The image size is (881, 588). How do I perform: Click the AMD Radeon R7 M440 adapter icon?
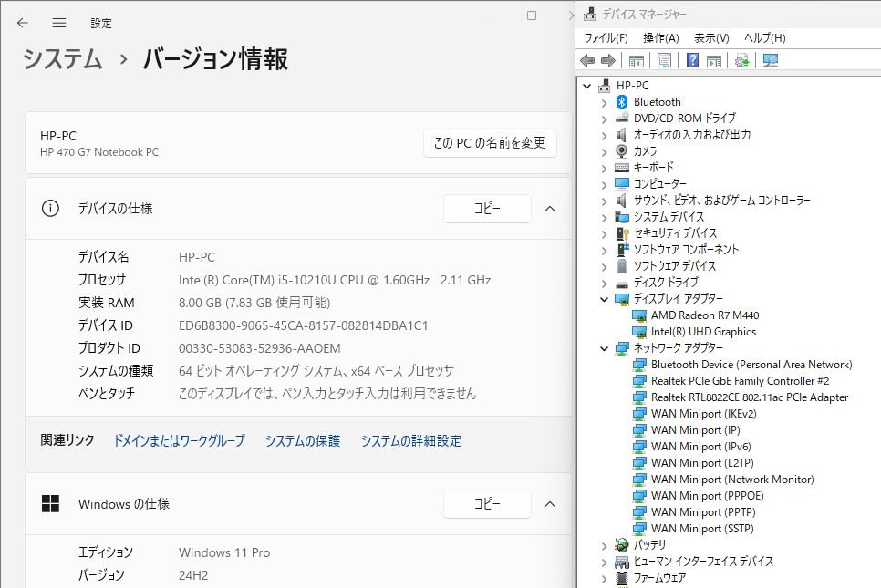[639, 315]
